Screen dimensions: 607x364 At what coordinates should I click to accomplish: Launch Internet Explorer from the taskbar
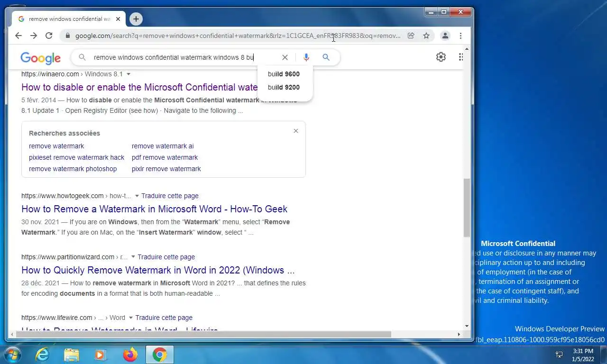(42, 355)
